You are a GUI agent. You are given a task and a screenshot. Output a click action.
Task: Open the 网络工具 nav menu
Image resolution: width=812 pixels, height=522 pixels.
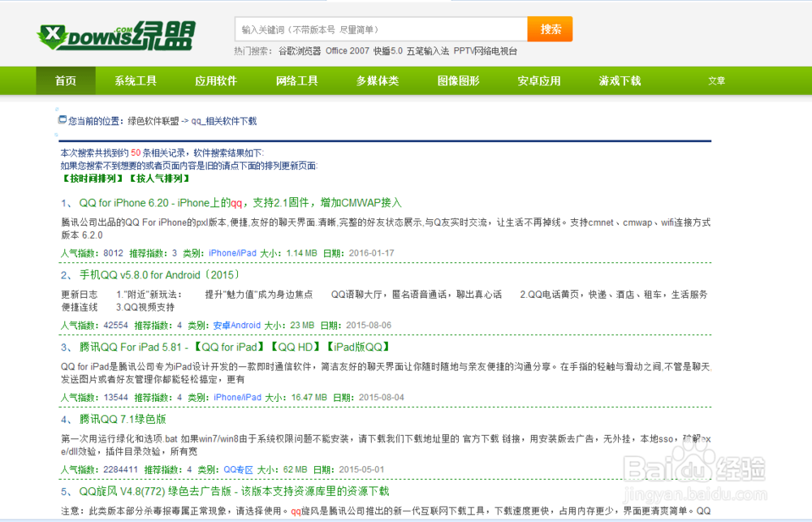[x=296, y=81]
